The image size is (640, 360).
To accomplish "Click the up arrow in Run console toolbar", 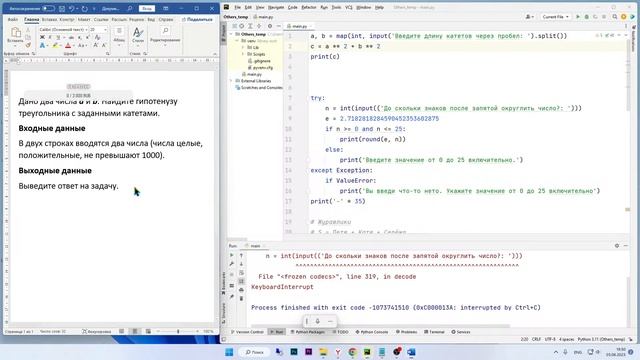I will (x=241, y=255).
